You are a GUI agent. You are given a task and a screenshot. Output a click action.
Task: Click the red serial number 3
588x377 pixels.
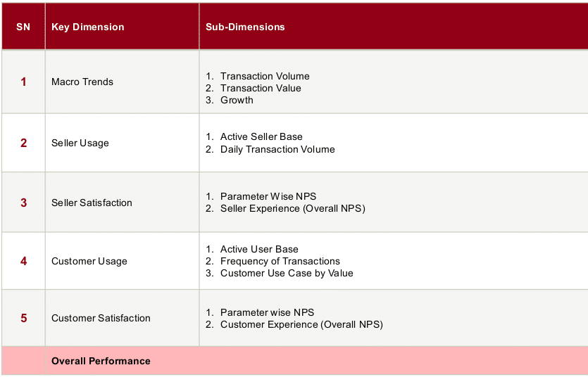pyautogui.click(x=24, y=203)
